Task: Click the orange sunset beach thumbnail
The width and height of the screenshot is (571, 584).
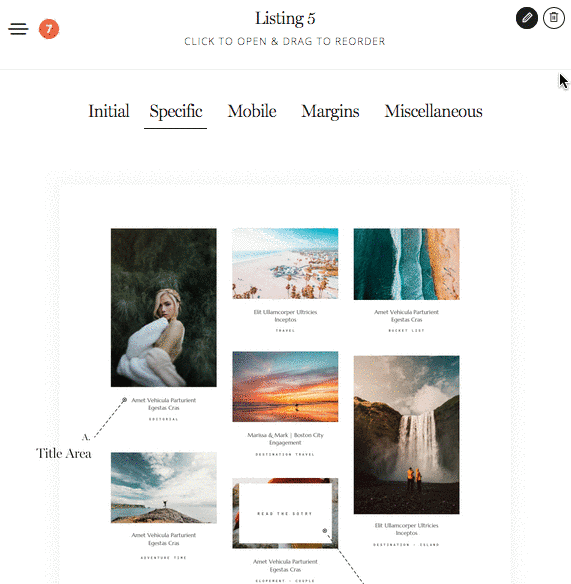Action: point(285,387)
